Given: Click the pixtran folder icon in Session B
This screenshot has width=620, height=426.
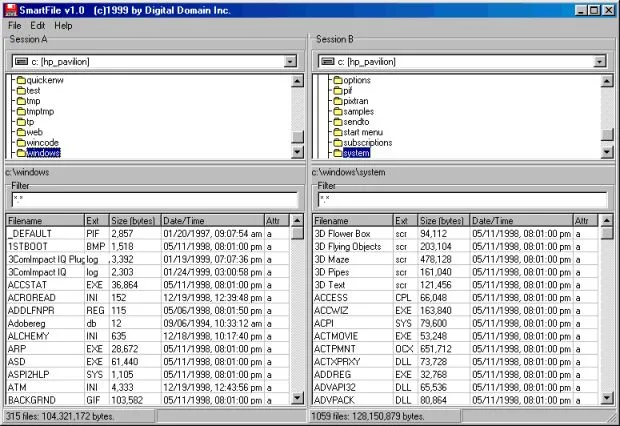Looking at the screenshot, I should (335, 101).
